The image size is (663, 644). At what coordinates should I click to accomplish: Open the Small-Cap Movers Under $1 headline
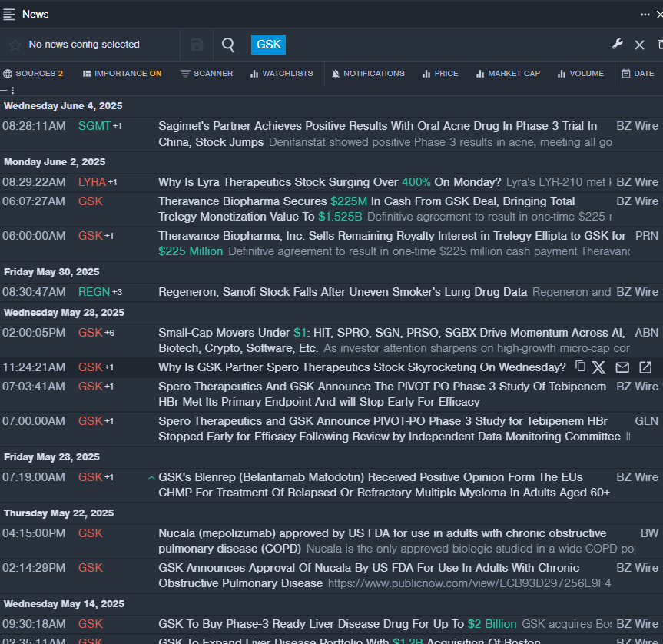[x=392, y=340]
